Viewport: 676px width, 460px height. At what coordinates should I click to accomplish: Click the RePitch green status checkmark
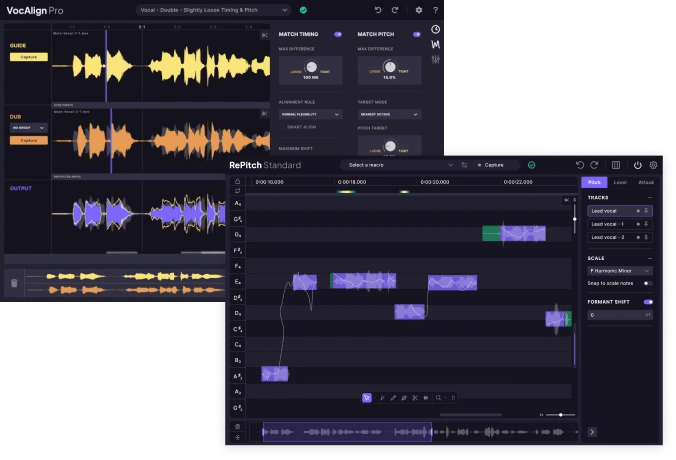pyautogui.click(x=531, y=165)
